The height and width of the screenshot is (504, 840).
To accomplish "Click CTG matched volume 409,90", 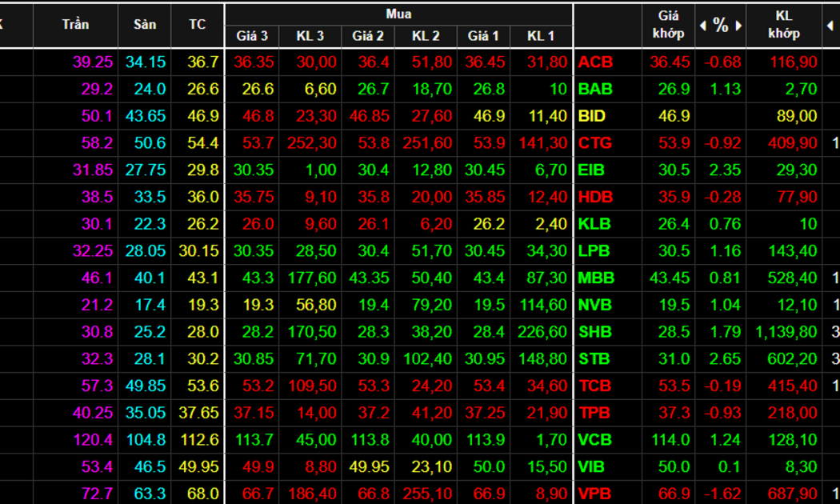I will pos(793,143).
